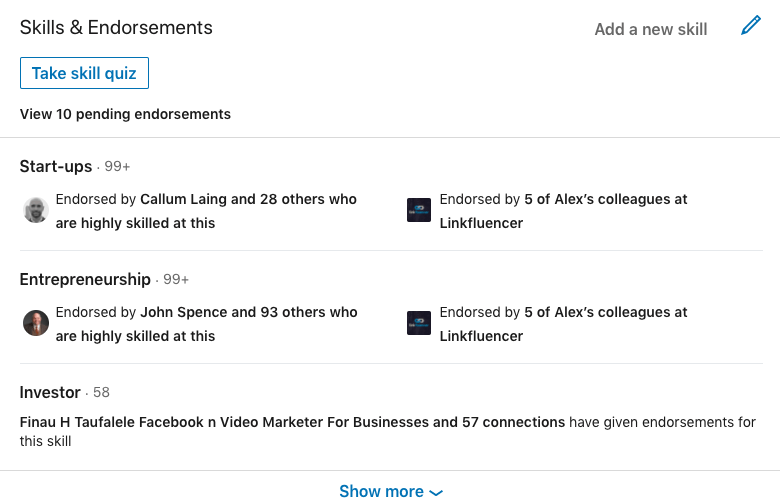Click the Take skill quiz button
This screenshot has height=504, width=780.
pos(85,73)
